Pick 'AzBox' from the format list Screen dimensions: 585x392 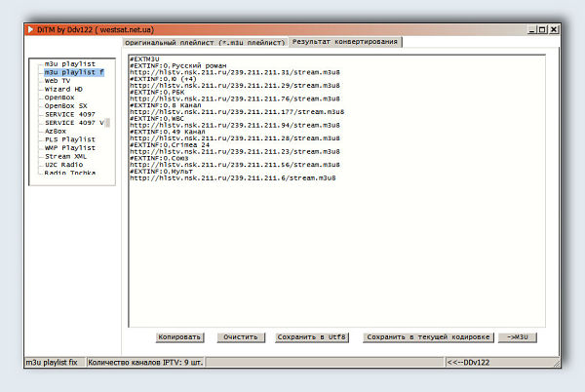click(x=56, y=131)
